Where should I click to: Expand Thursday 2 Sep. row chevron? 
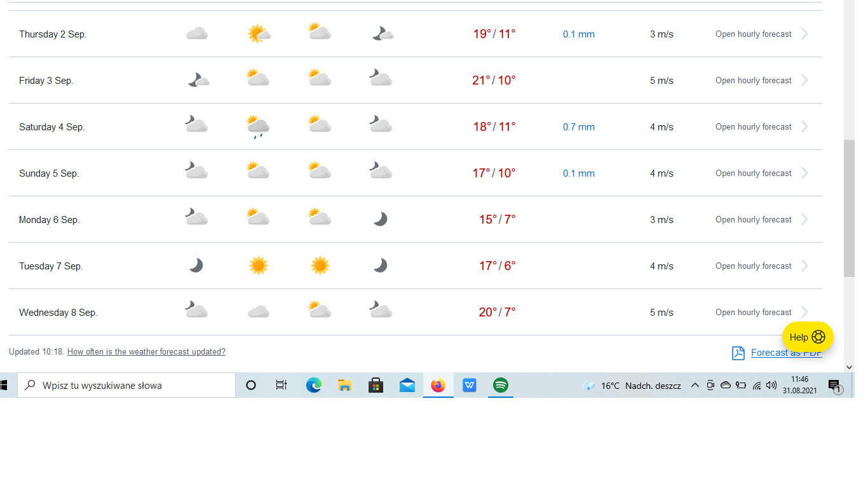click(804, 34)
